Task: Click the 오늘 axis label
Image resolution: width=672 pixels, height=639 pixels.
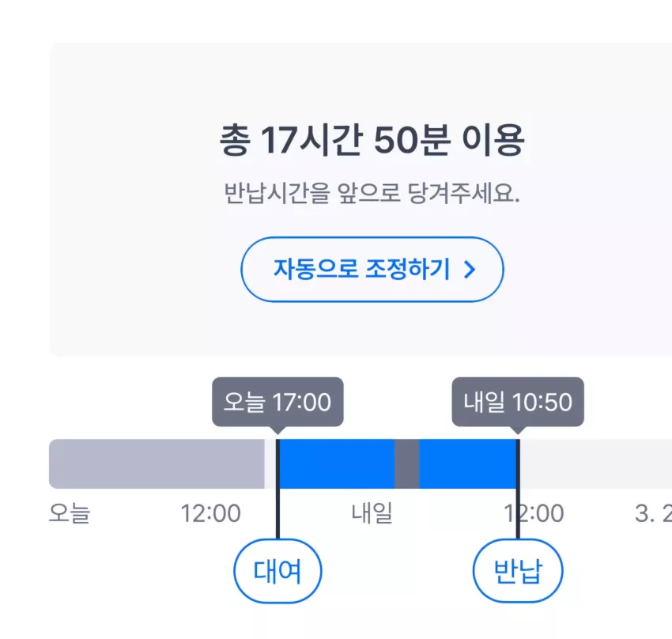Action: [70, 513]
